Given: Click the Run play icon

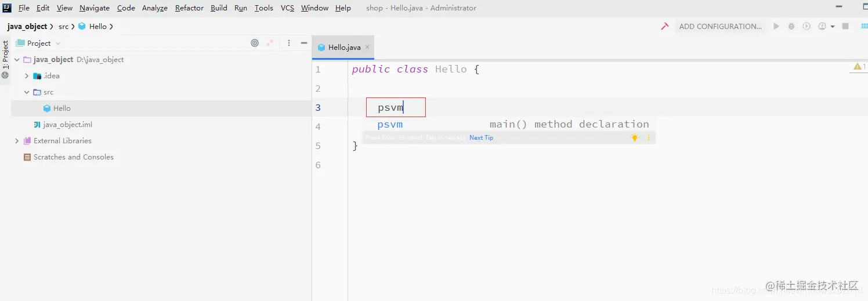Looking at the screenshot, I should [x=776, y=26].
